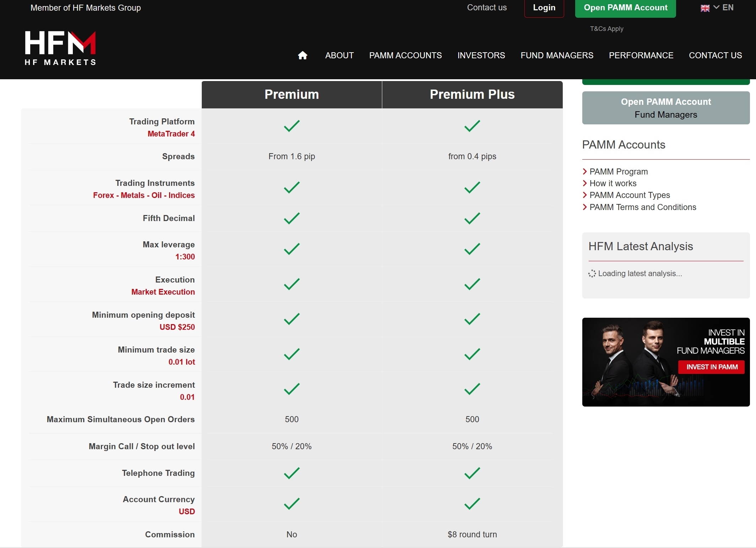Click the green Open PAMM Account button
756x548 pixels.
(x=625, y=8)
